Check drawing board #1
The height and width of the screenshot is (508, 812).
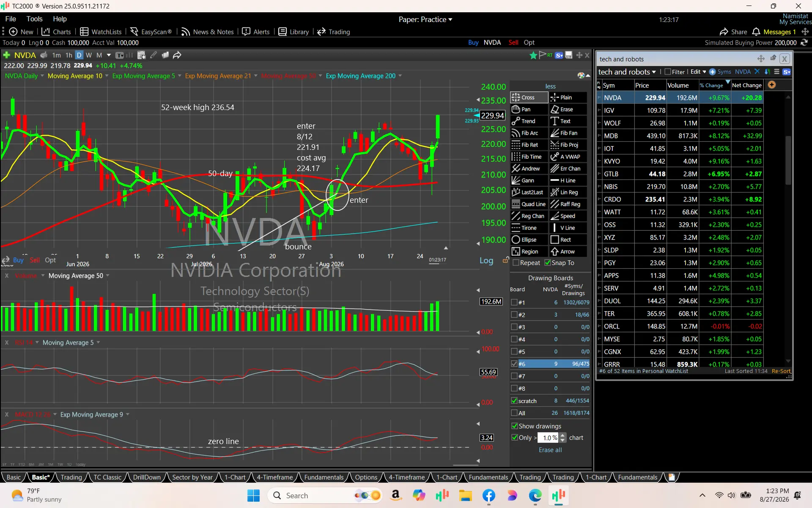pyautogui.click(x=514, y=302)
